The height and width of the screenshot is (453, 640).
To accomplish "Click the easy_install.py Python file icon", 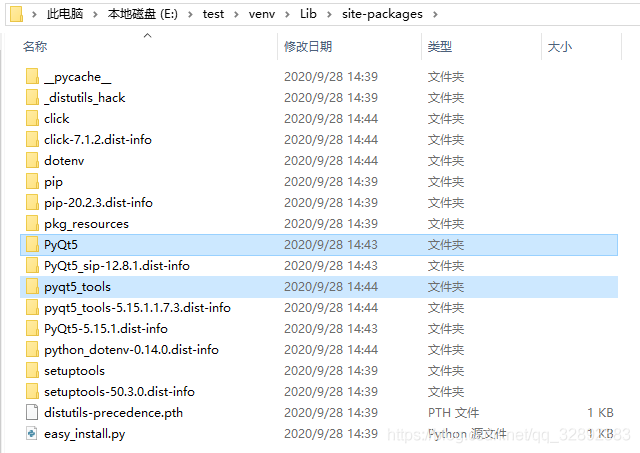I will coord(32,433).
